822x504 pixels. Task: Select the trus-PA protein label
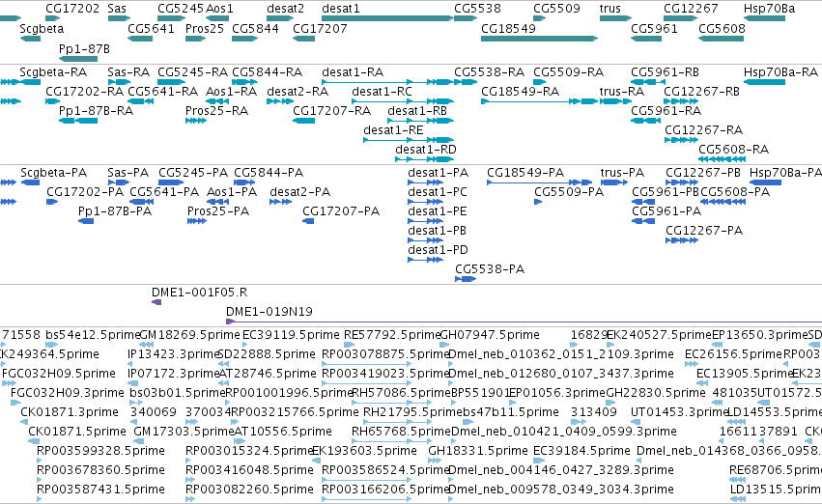[622, 173]
